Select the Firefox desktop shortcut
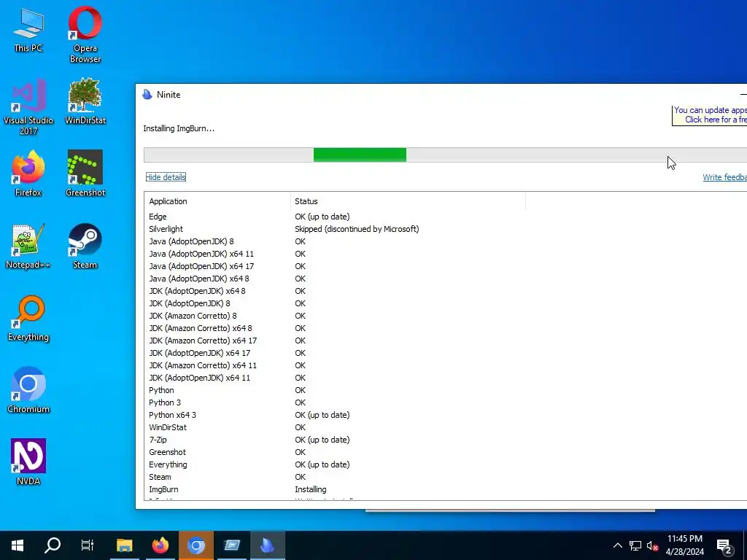 (28, 174)
